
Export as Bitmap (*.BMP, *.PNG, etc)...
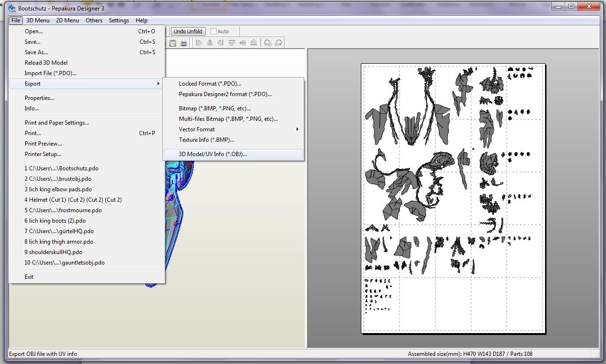(233, 108)
